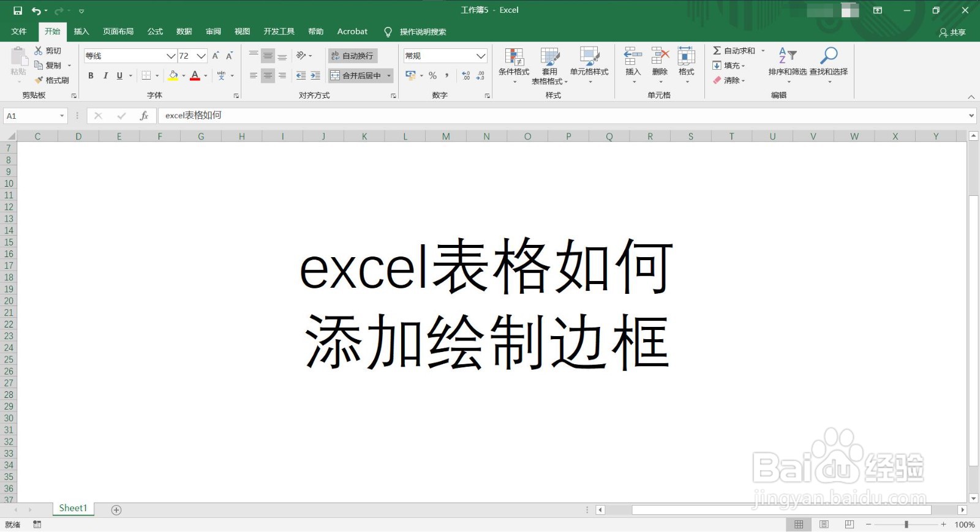Apply comma style number format
Viewport: 980px width, 532px height.
(447, 75)
